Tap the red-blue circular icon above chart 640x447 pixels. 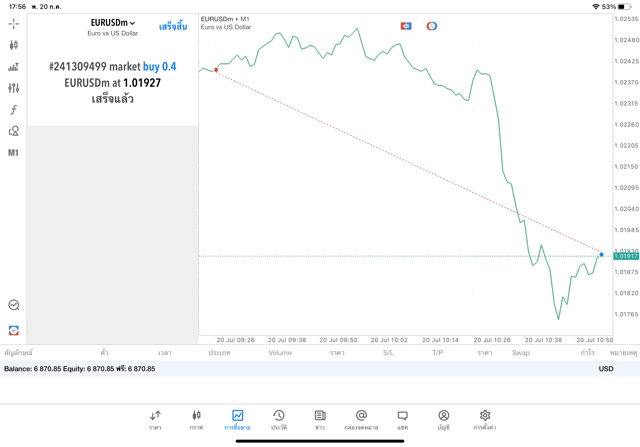tap(432, 26)
